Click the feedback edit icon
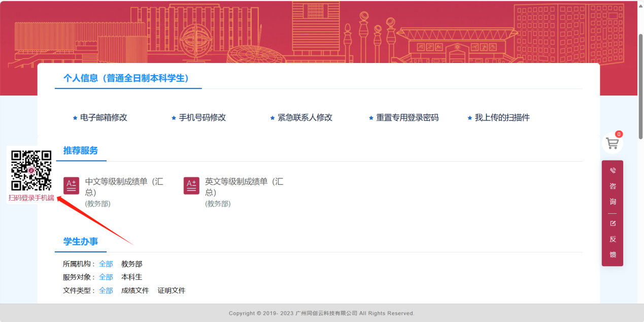 click(613, 223)
